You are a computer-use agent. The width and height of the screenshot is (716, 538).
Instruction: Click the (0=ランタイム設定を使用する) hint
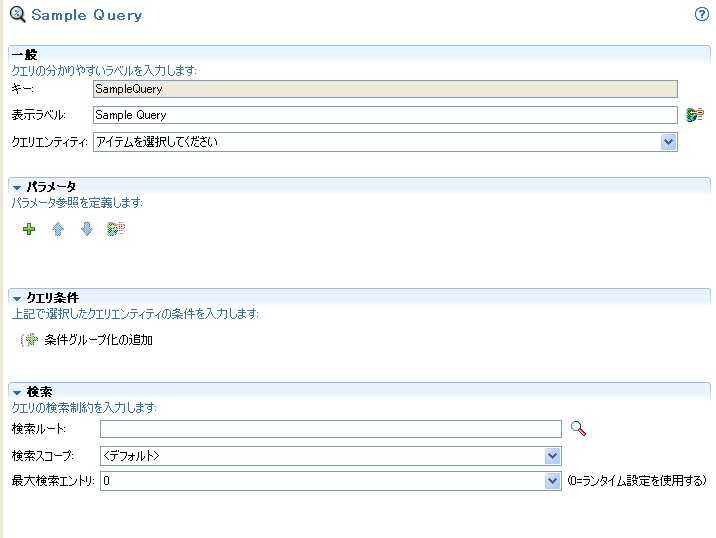637,480
